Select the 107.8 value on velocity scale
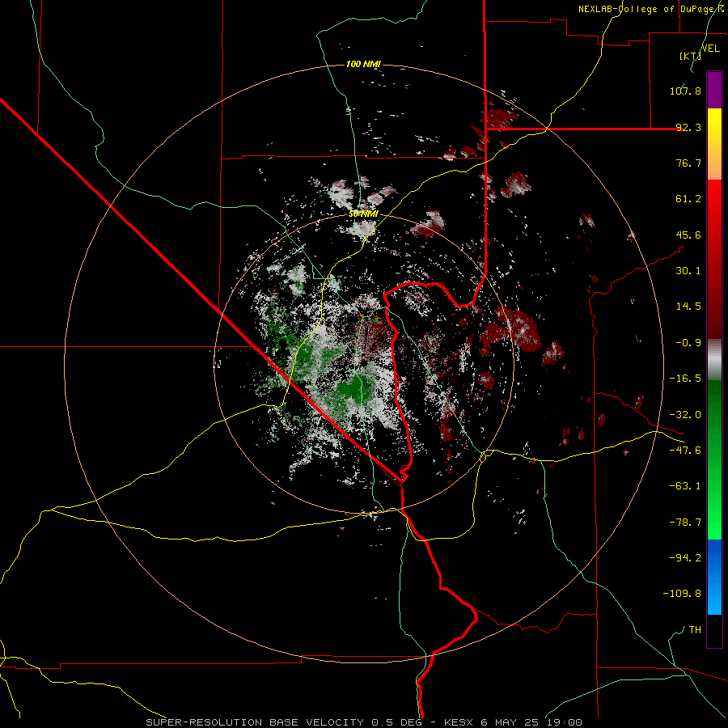 pyautogui.click(x=685, y=91)
